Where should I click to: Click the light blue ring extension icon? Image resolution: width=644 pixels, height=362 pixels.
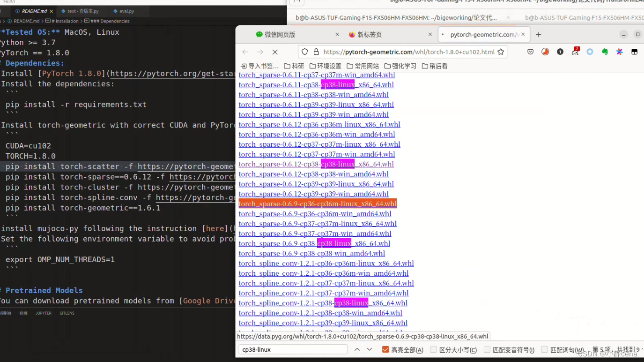click(590, 52)
